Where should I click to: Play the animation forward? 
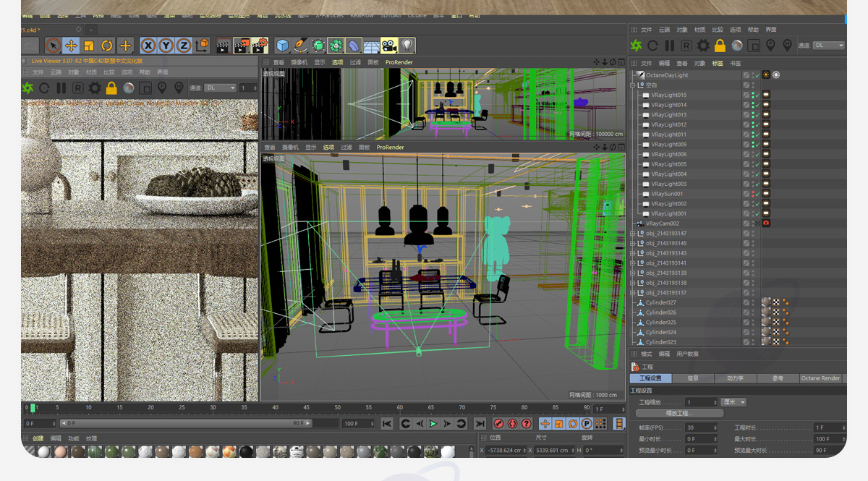pyautogui.click(x=433, y=423)
